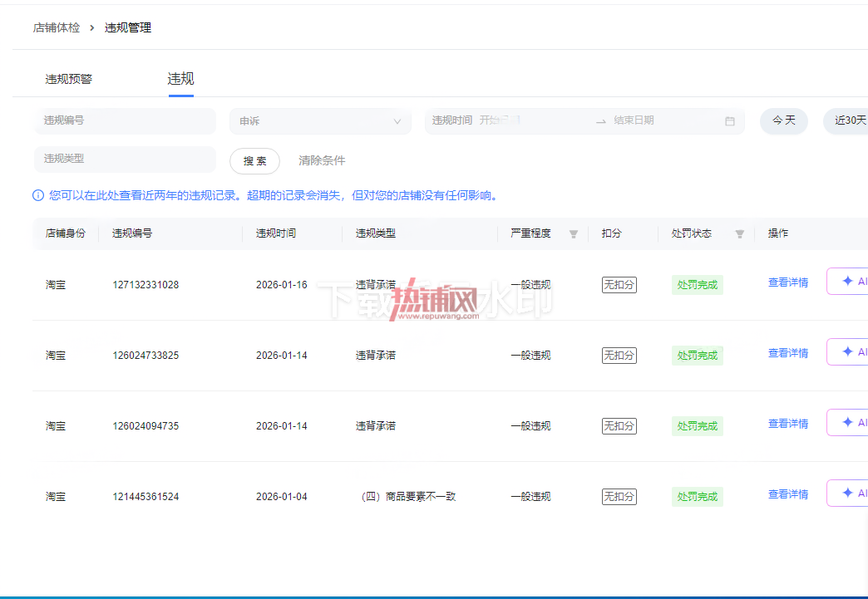The height and width of the screenshot is (599, 868).
Task: Go to 店铺体检 in breadcrumb
Action: (57, 27)
